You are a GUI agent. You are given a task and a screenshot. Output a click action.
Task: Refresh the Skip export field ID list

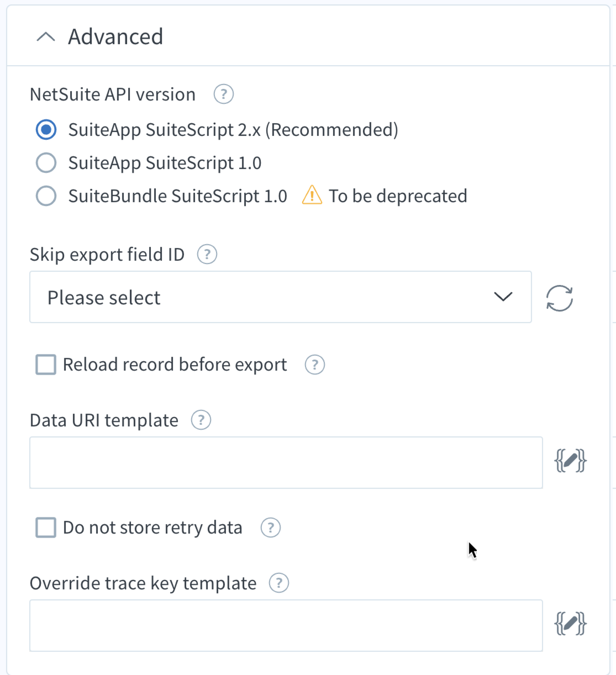click(559, 298)
